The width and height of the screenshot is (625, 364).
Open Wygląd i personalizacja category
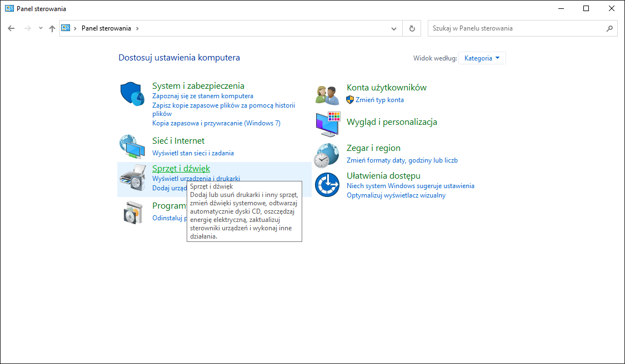click(392, 122)
